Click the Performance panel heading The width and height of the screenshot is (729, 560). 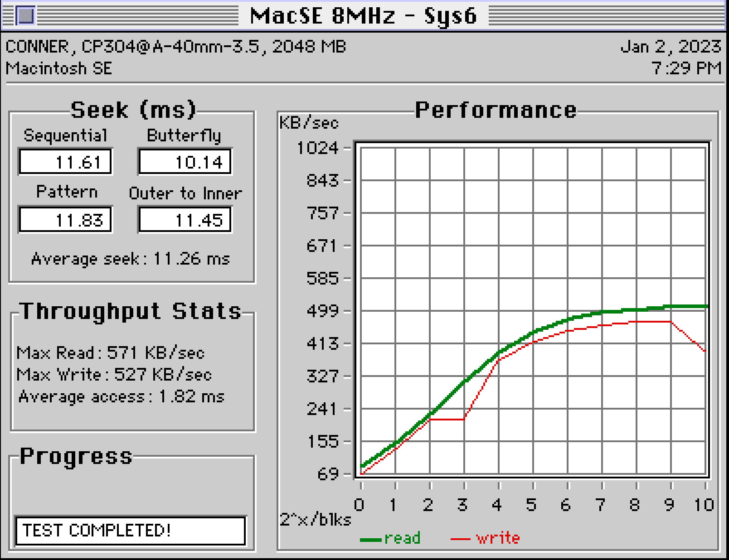(496, 110)
